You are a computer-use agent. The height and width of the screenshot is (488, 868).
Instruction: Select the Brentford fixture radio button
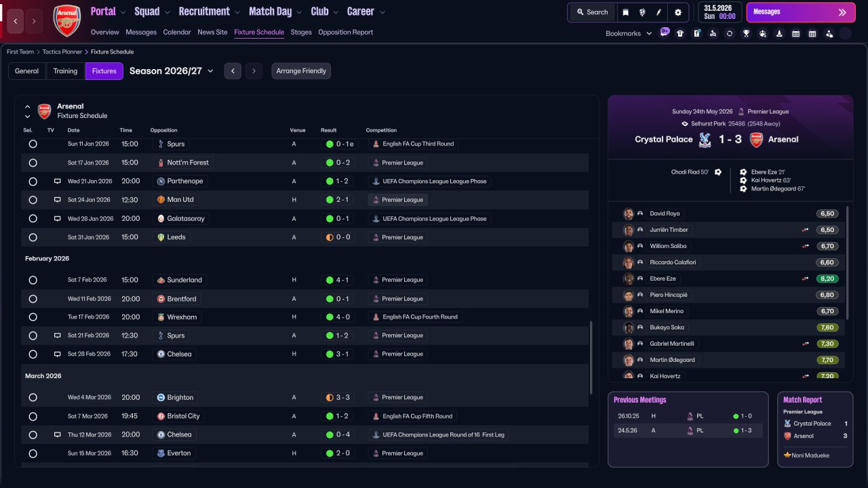click(33, 299)
